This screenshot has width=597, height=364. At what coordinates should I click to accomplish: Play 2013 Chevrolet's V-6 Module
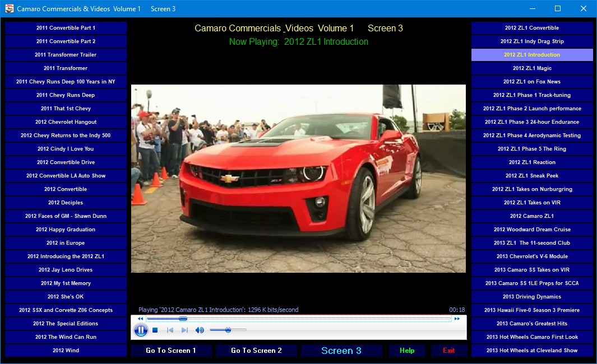pos(532,256)
